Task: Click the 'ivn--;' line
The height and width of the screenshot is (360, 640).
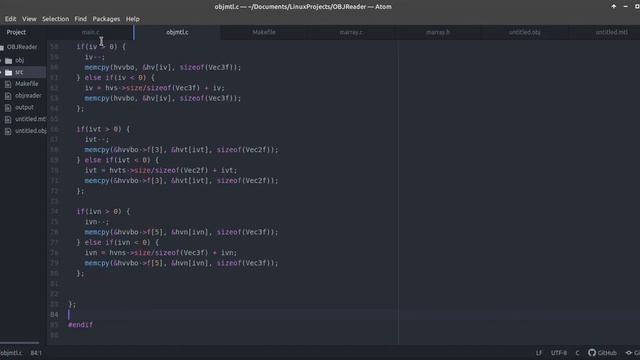Action: (x=97, y=222)
